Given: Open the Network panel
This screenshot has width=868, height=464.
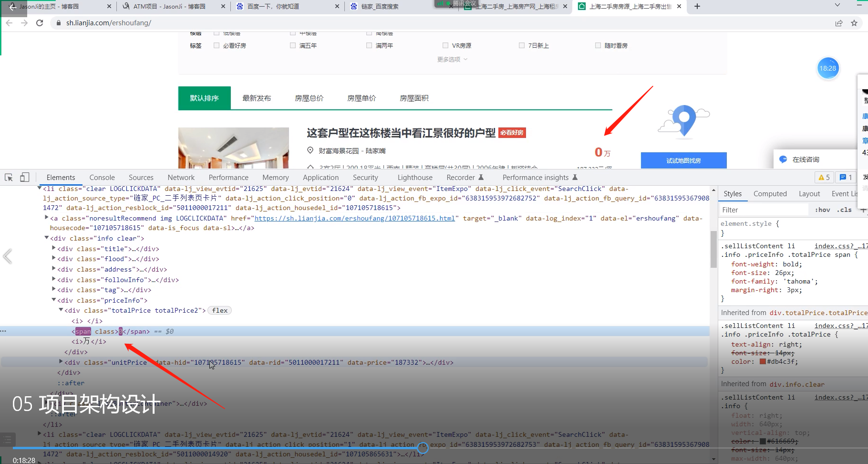Looking at the screenshot, I should click(x=181, y=178).
